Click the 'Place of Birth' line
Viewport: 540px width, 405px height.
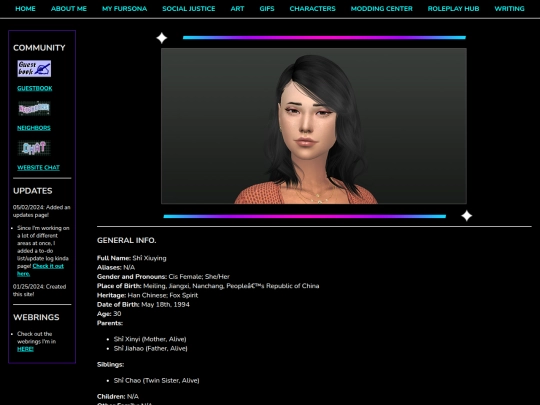click(208, 286)
